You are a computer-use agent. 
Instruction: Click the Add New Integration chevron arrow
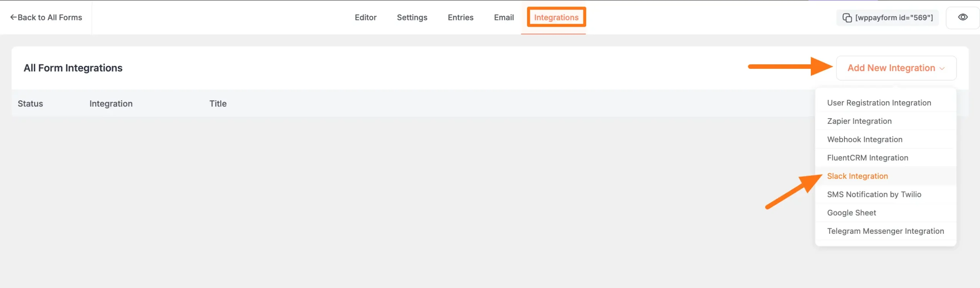[x=942, y=68]
